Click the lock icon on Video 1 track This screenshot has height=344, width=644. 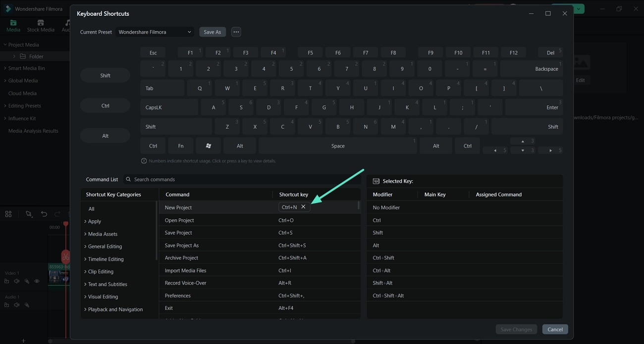point(7,281)
